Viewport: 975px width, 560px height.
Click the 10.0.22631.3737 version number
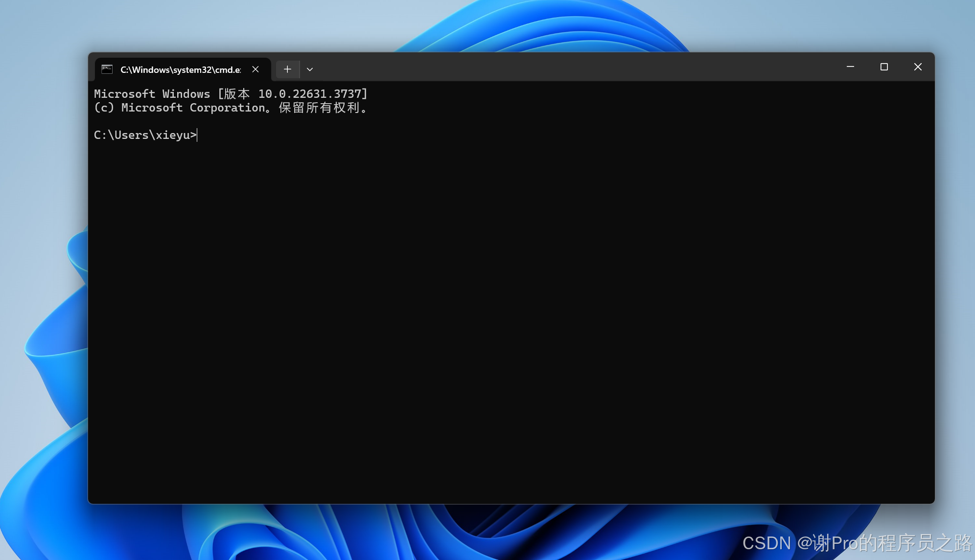tap(309, 94)
